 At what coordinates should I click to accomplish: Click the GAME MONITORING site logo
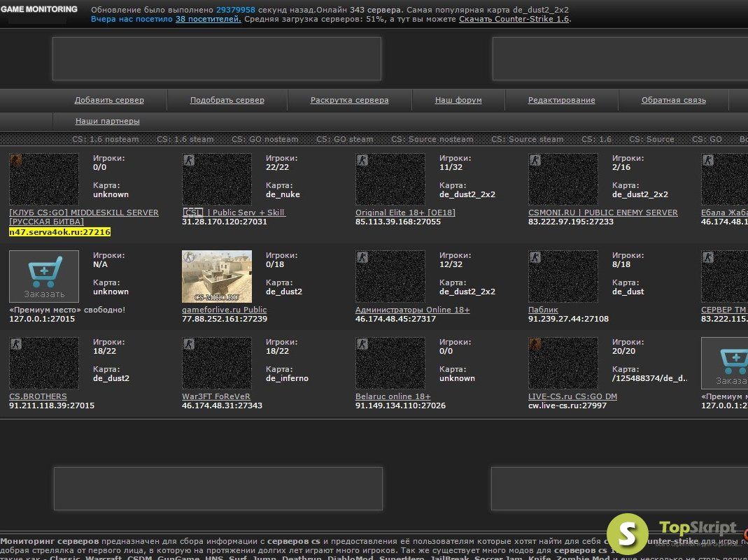(39, 9)
